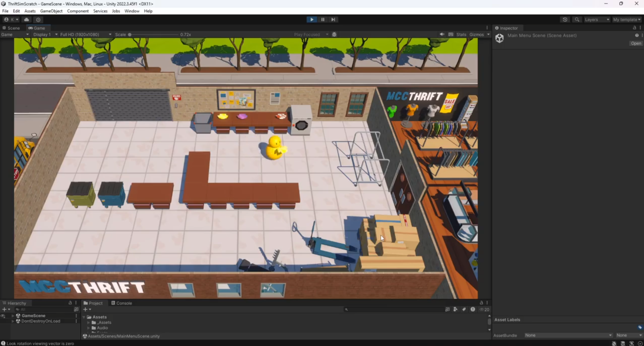This screenshot has height=346, width=644.
Task: Open help for Scene Asset
Action: (637, 35)
